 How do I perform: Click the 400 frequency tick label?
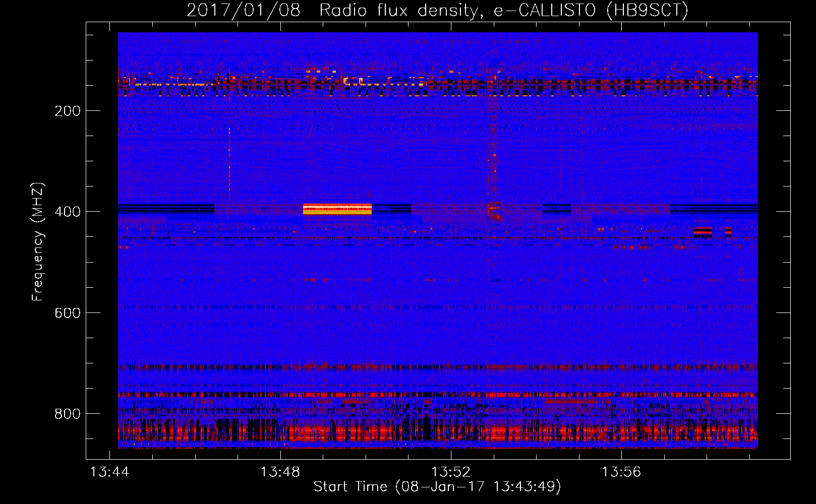(68, 212)
